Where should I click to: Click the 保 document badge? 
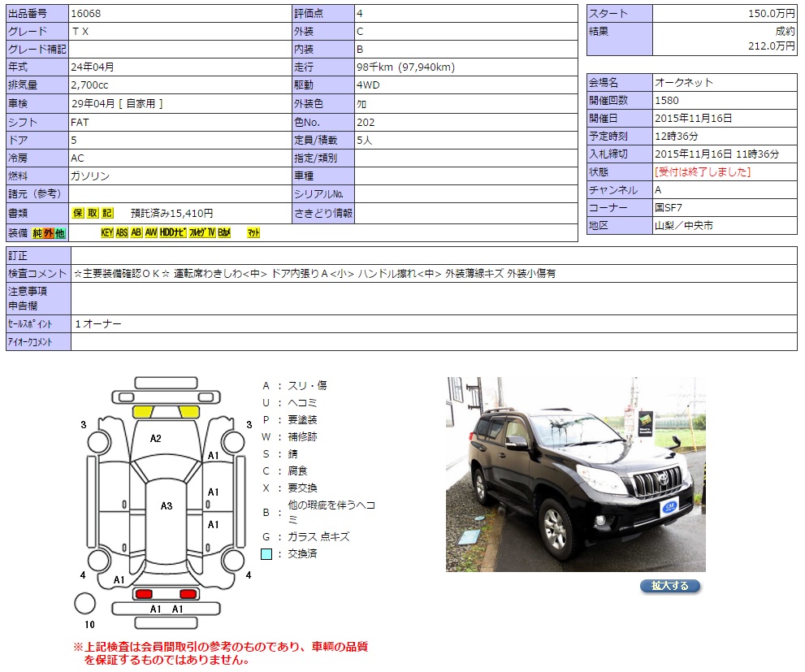coord(78,213)
